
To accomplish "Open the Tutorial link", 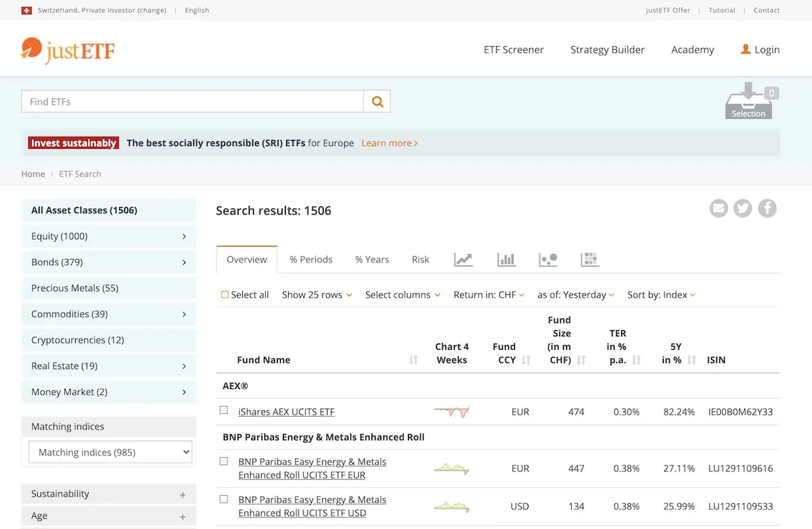I will (722, 10).
